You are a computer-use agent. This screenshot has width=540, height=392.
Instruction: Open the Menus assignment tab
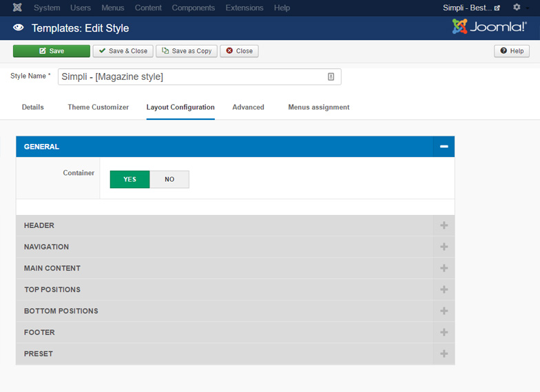pyautogui.click(x=318, y=107)
